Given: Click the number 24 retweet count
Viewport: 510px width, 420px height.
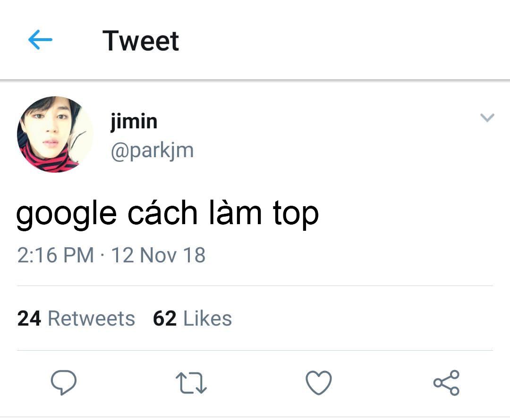Looking at the screenshot, I should (29, 319).
